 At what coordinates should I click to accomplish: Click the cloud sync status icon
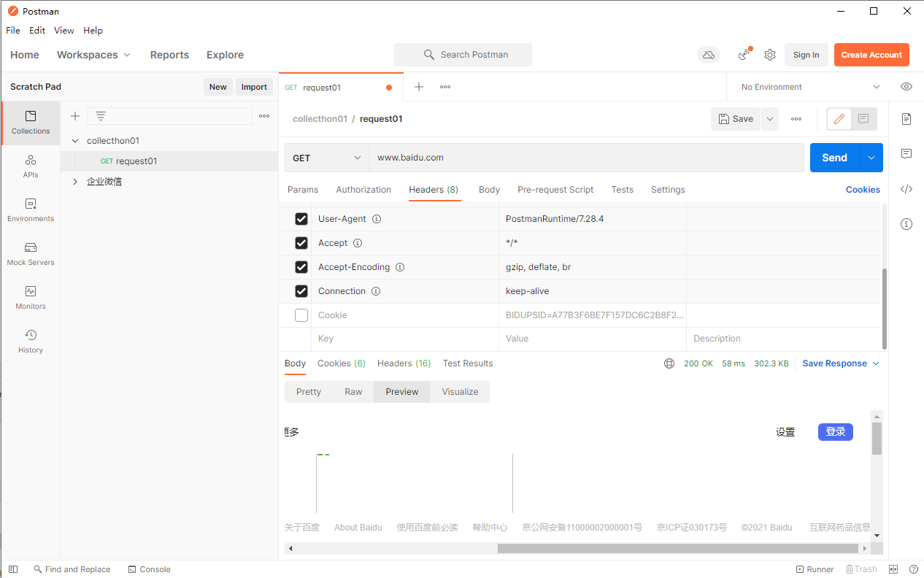[x=708, y=55]
